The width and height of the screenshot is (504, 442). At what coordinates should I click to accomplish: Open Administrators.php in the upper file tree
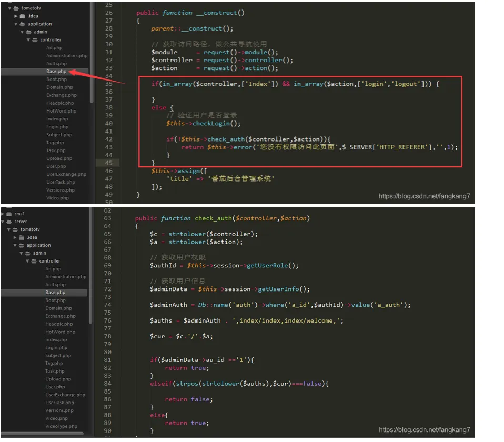click(67, 56)
